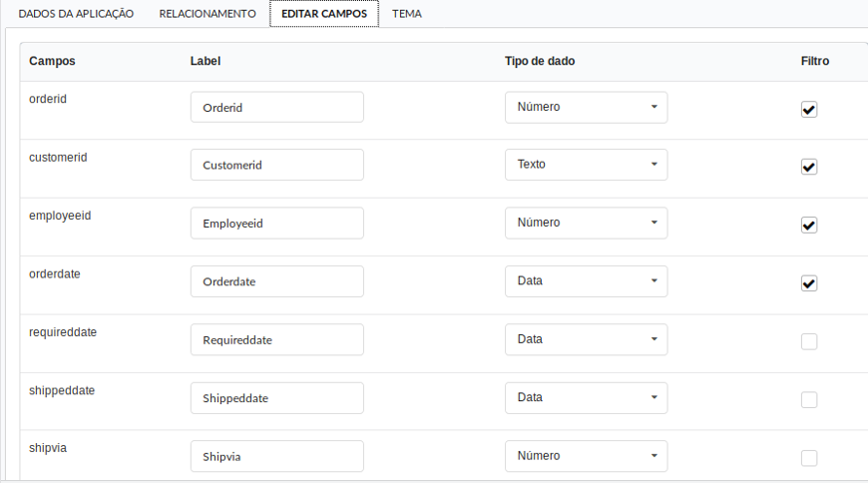The image size is (868, 483).
Task: Expand the orderdate Data type dropdown
Action: coord(587,280)
